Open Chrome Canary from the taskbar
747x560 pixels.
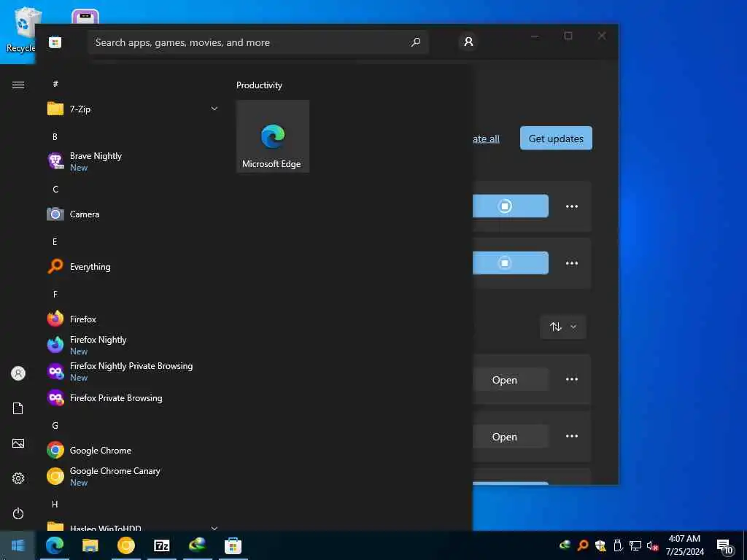125,545
